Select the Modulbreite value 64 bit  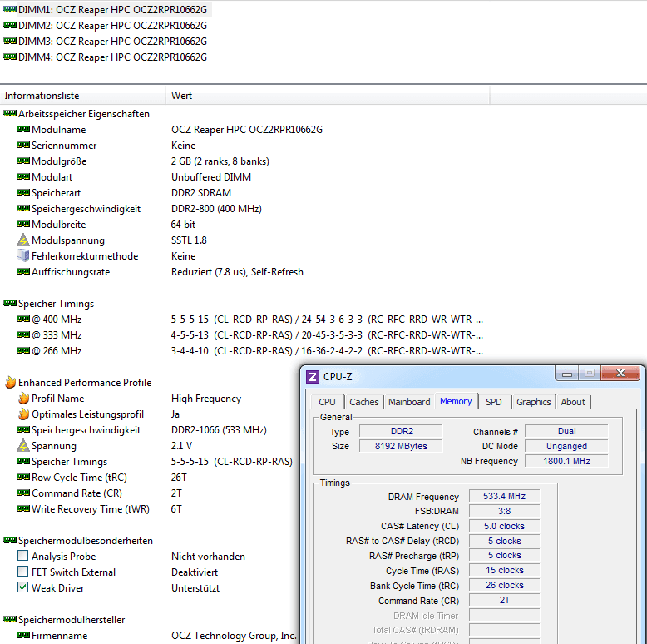pyautogui.click(x=183, y=224)
